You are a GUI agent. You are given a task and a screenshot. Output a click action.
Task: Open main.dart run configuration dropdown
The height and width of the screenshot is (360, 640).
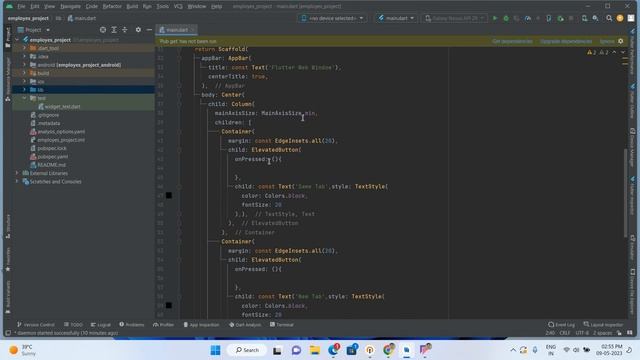click(396, 18)
